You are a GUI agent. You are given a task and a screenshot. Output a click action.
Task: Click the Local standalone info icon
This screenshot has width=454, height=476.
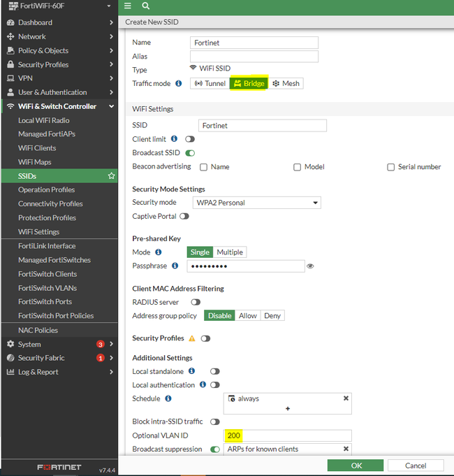(x=191, y=370)
